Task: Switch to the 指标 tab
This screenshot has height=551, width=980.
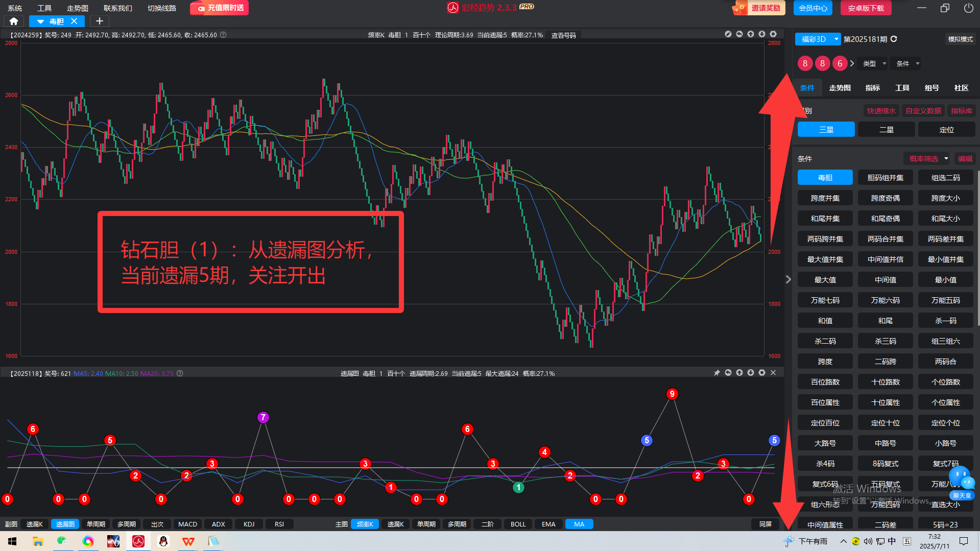Action: [x=873, y=88]
